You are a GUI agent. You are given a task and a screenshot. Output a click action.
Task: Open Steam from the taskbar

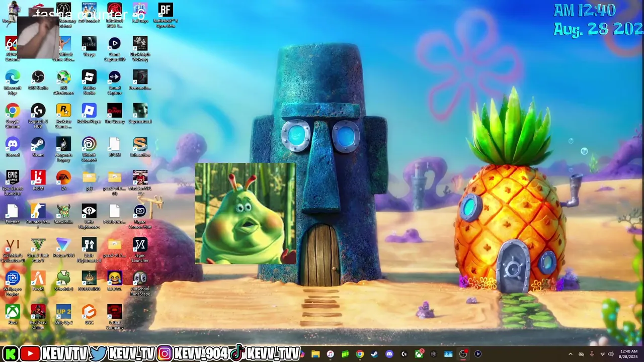[374, 354]
